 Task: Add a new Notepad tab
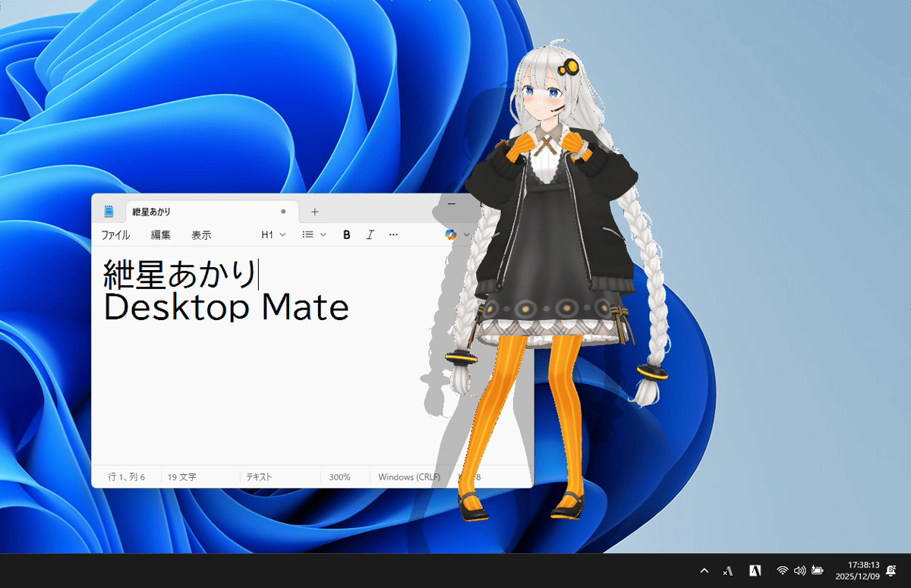[x=315, y=212]
